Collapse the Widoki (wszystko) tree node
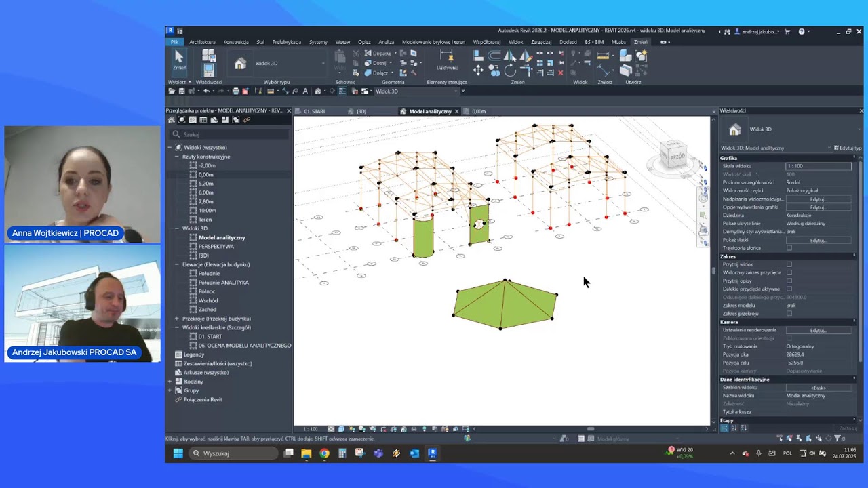Screen dimensions: 868x488 coord(170,147)
